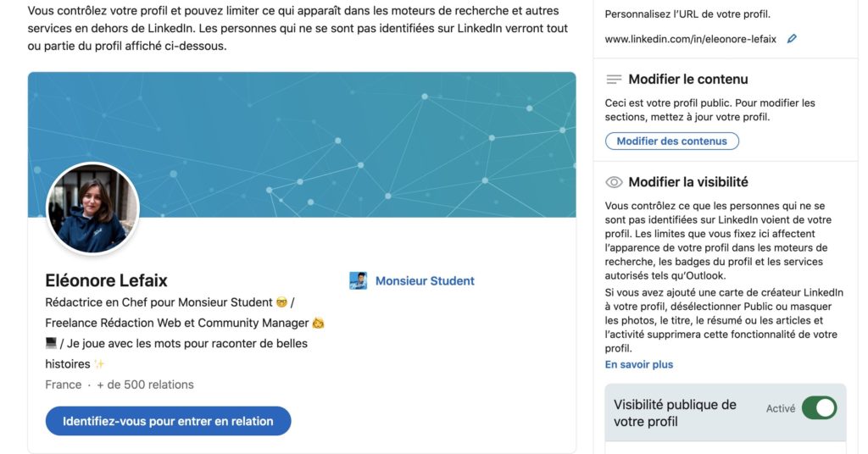
Task: Click the laptop emoji in the headline
Action: point(51,343)
